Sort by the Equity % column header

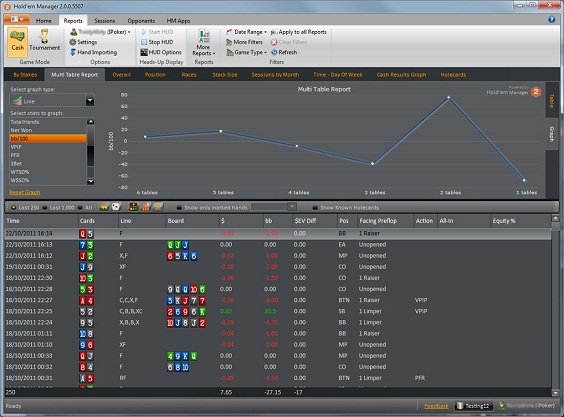coord(520,221)
